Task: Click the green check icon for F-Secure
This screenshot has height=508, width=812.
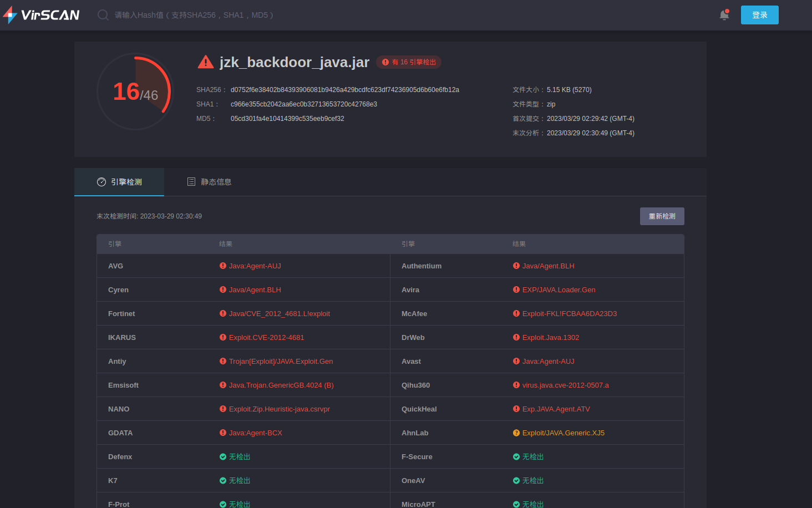Action: tap(516, 456)
